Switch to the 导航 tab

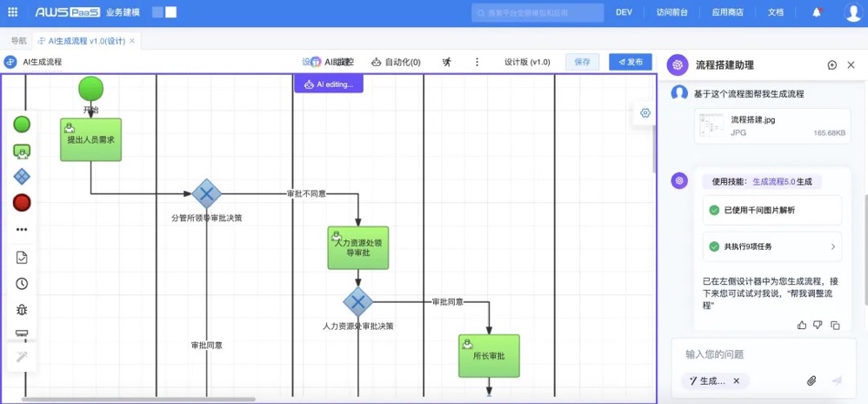coord(18,41)
